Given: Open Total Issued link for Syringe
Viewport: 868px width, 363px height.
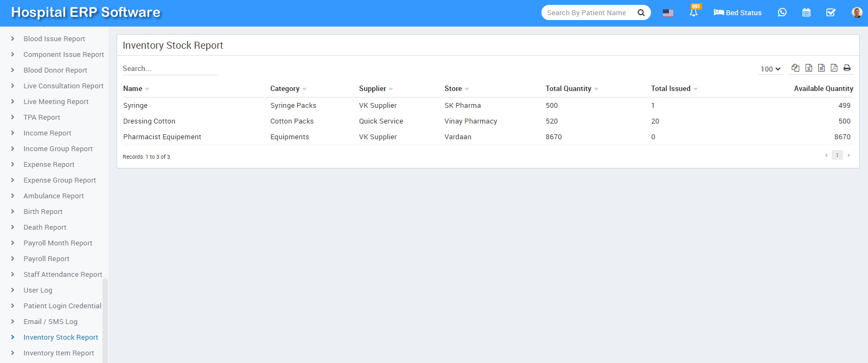Looking at the screenshot, I should click(653, 106).
